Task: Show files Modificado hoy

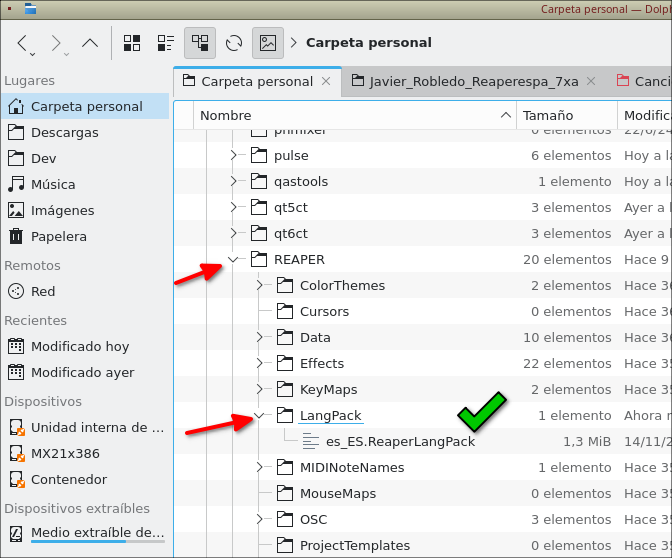Action: point(86,346)
